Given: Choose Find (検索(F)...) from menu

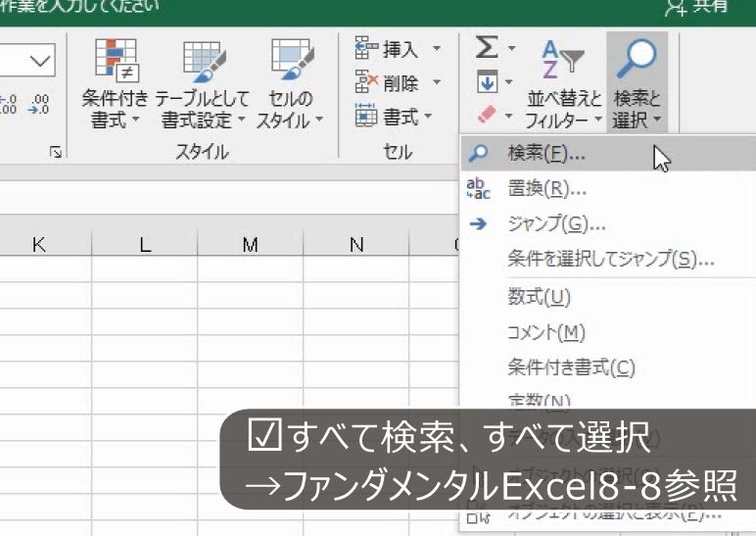Looking at the screenshot, I should click(608, 154).
